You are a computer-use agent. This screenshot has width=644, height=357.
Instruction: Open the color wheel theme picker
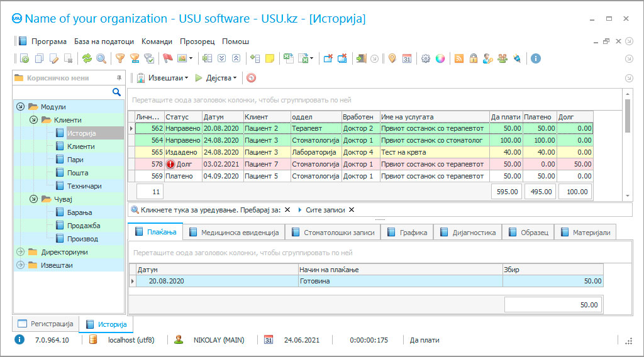pyautogui.click(x=440, y=58)
